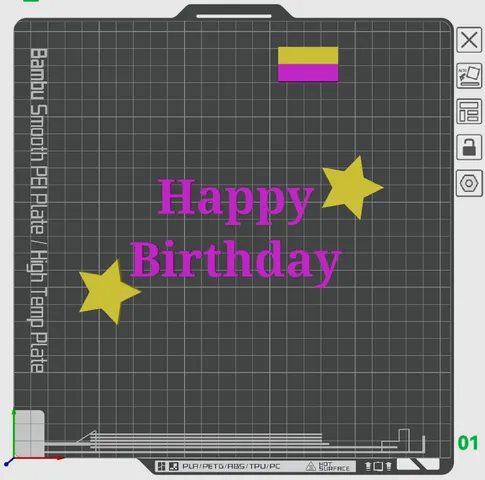Select the green plate number 01
This screenshot has width=485, height=480.
(x=468, y=443)
